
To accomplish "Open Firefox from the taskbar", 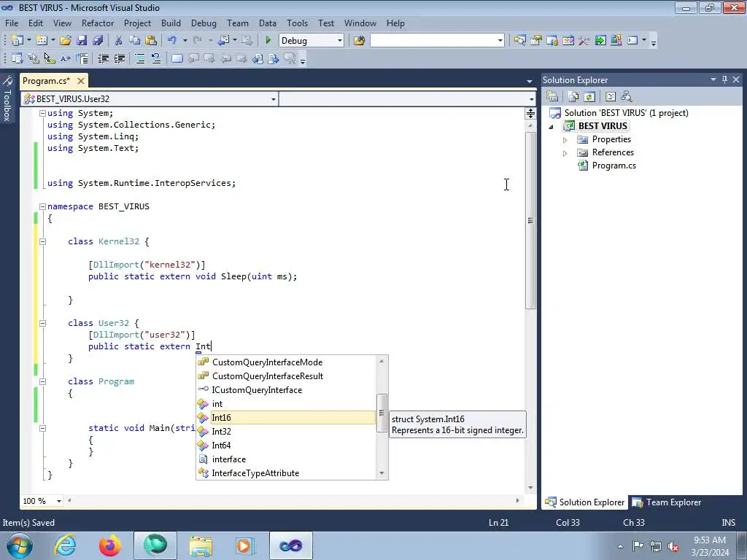I will (110, 545).
